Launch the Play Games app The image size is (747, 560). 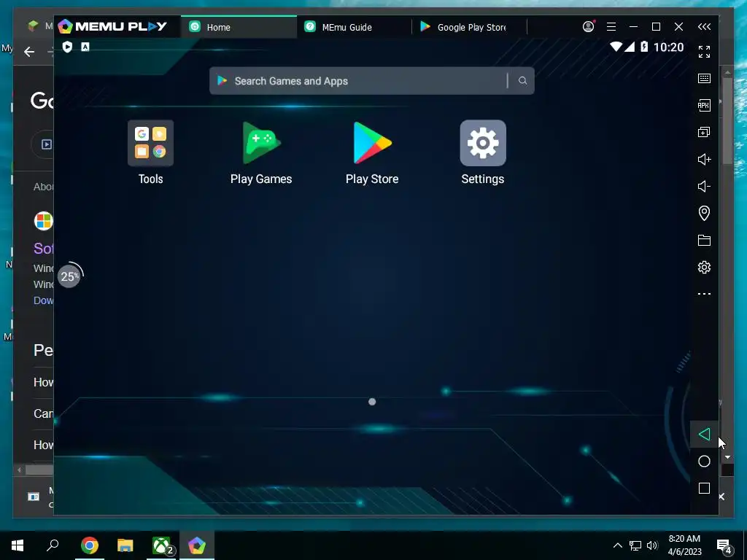[x=261, y=143]
